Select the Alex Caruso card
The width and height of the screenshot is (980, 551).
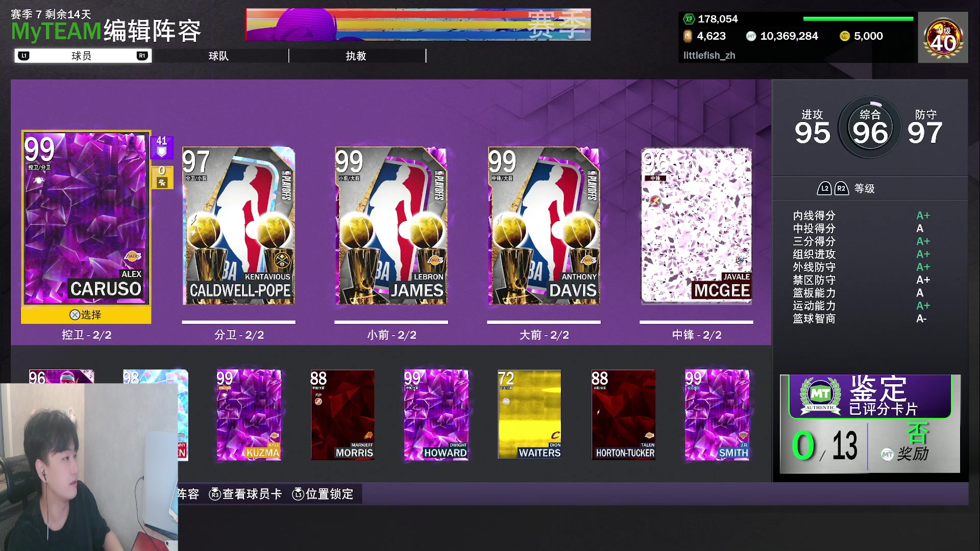tap(86, 218)
